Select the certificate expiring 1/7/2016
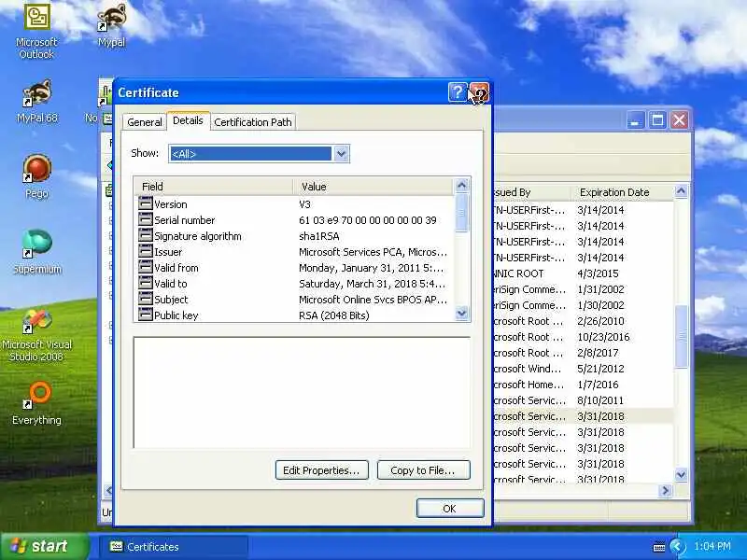The height and width of the screenshot is (560, 747). 582,385
